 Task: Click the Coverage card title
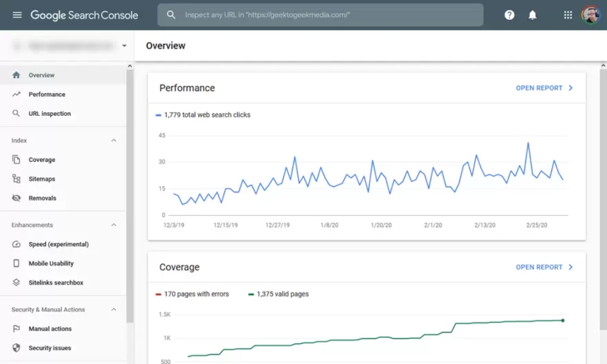179,268
